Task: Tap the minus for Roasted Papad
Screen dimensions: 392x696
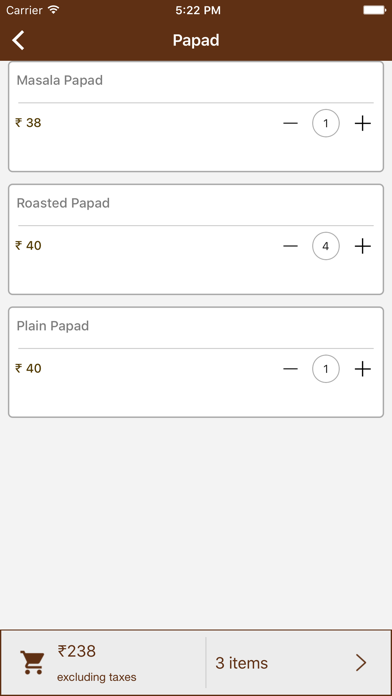Action: 290,246
